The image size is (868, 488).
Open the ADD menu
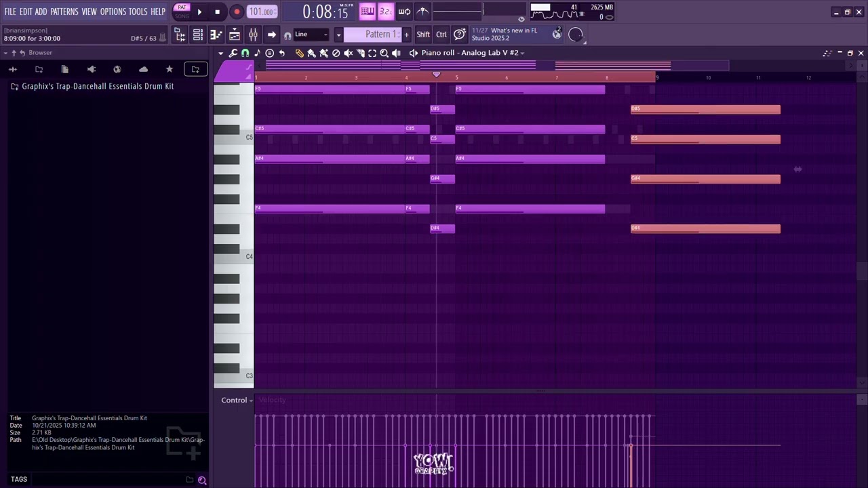41,12
